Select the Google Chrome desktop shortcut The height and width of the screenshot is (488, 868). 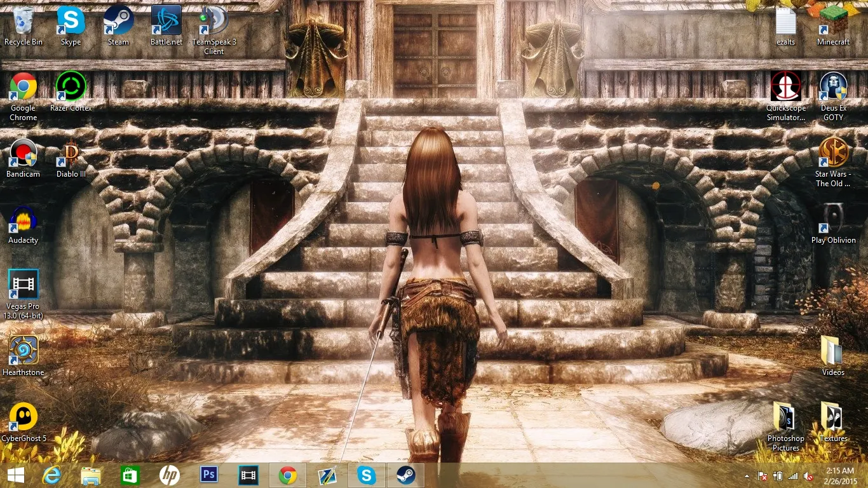tap(24, 97)
